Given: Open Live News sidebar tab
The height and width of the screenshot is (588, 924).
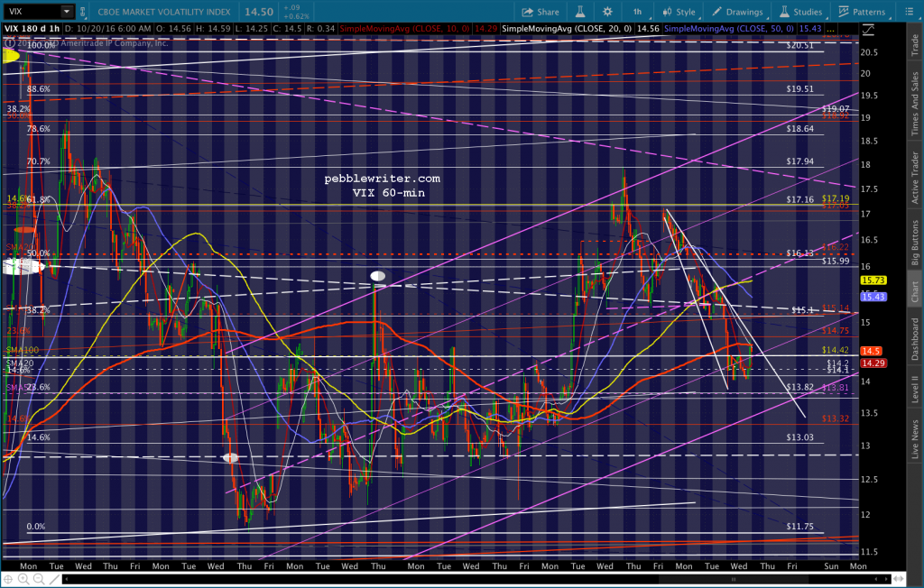Looking at the screenshot, I should [915, 438].
